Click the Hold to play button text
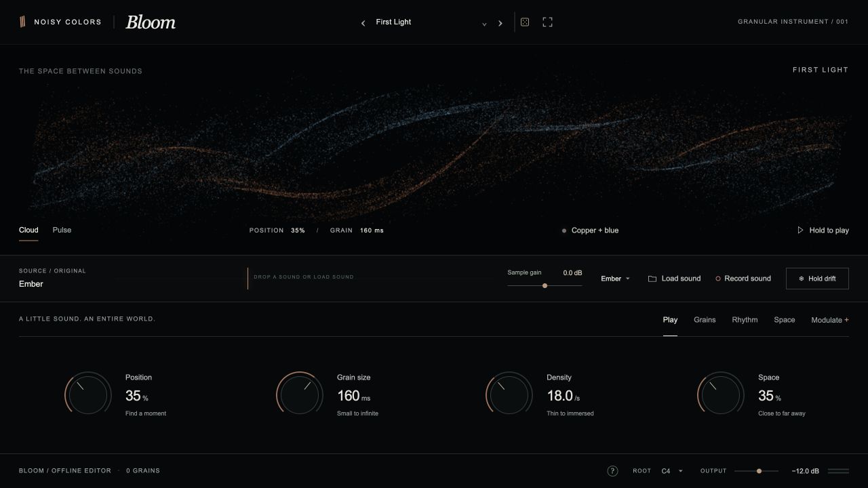Viewport: 868px width, 488px height. click(x=829, y=230)
